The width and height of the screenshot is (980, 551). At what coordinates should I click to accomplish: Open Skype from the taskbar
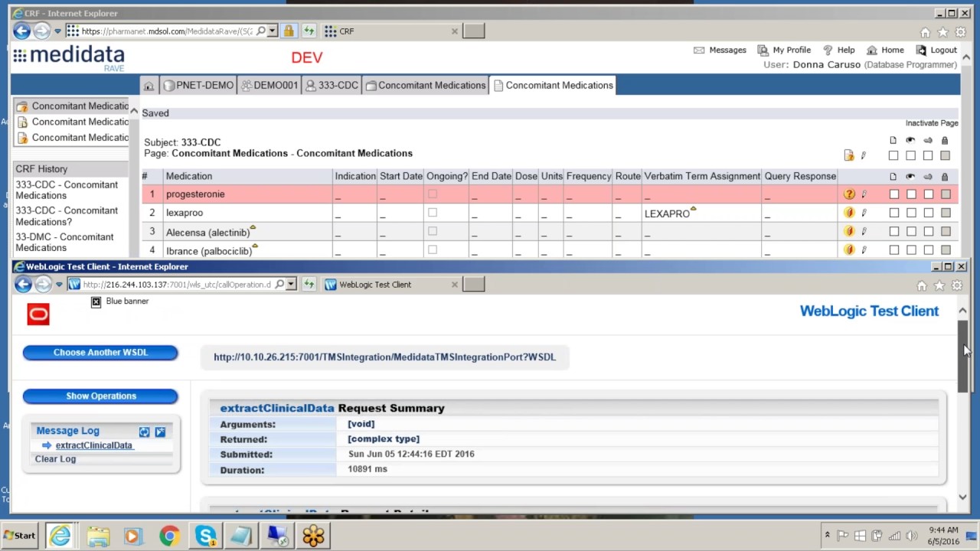click(x=205, y=536)
